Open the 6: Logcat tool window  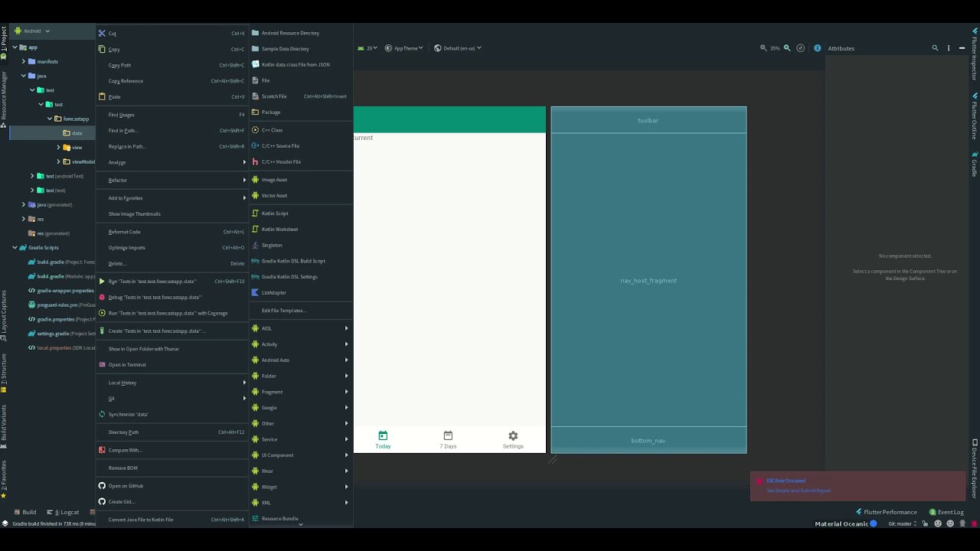pos(63,512)
